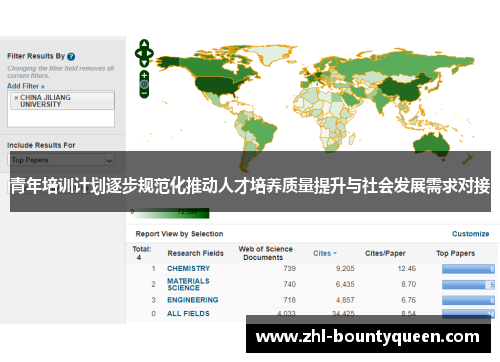The image size is (500, 362).
Task: Click the United States on the map
Action: pyautogui.click(x=216, y=85)
